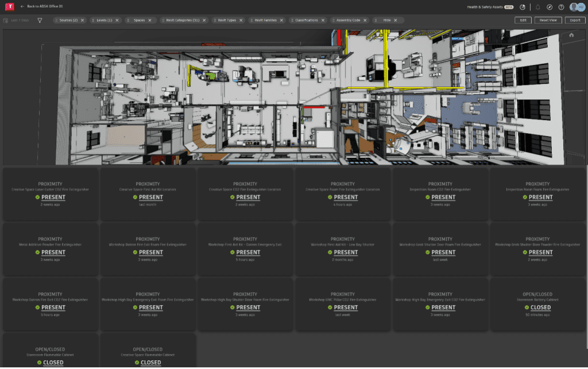This screenshot has width=588, height=369.
Task: Remove the Sources (2) filter chip
Action: pyautogui.click(x=83, y=20)
